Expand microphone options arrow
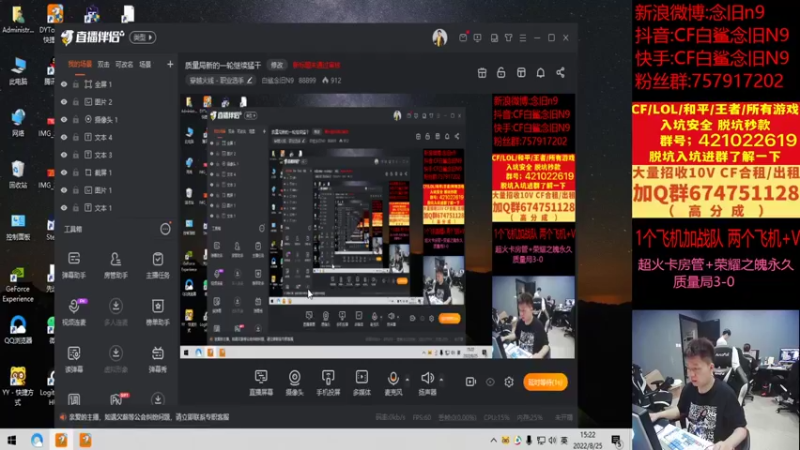 (407, 379)
